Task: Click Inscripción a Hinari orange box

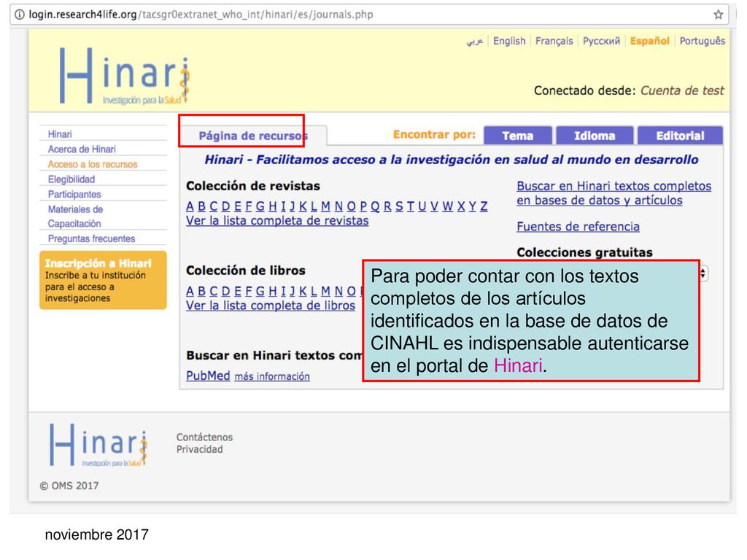Action: click(x=103, y=280)
